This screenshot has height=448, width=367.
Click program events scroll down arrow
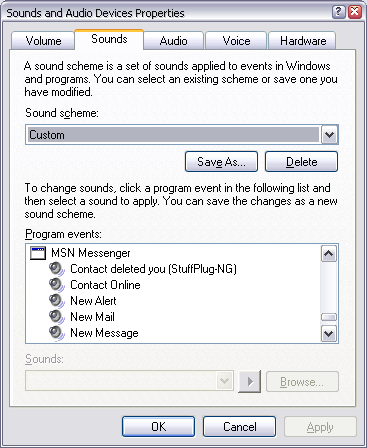coord(329,333)
